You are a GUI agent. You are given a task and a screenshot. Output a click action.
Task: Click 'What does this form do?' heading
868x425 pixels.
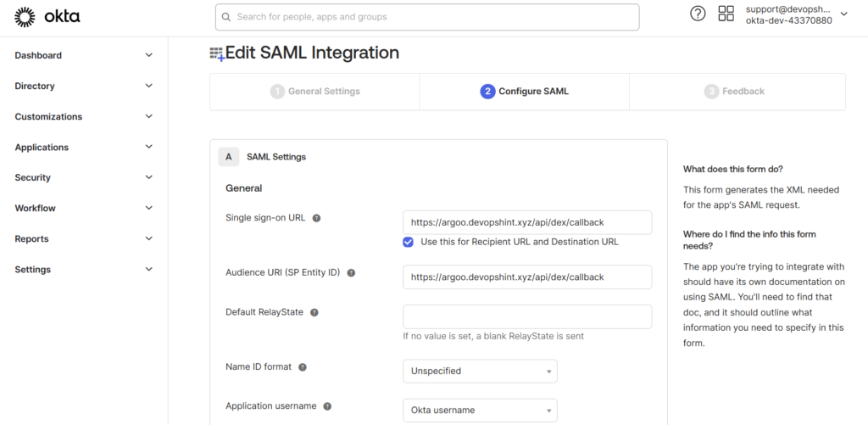pos(733,169)
